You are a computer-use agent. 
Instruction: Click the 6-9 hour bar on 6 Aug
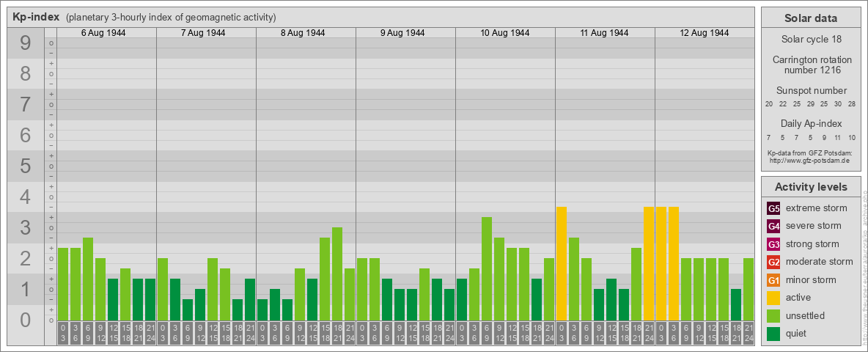[88, 279]
